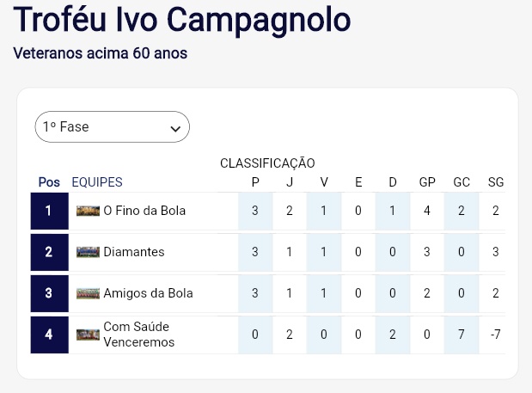Image resolution: width=532 pixels, height=393 pixels.
Task: Click the P points column header
Action: [x=255, y=182]
